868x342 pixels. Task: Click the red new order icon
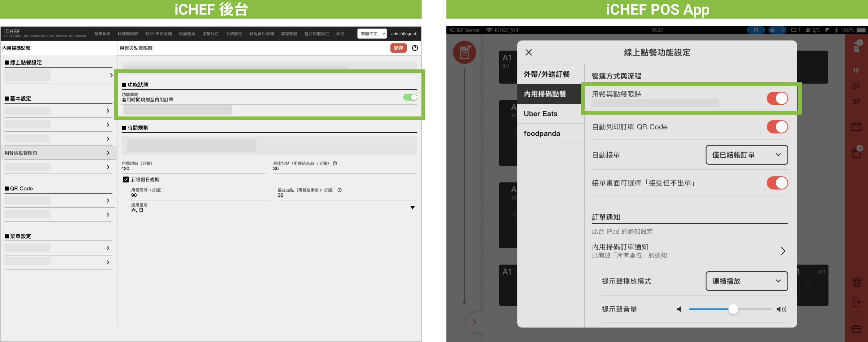(x=464, y=53)
